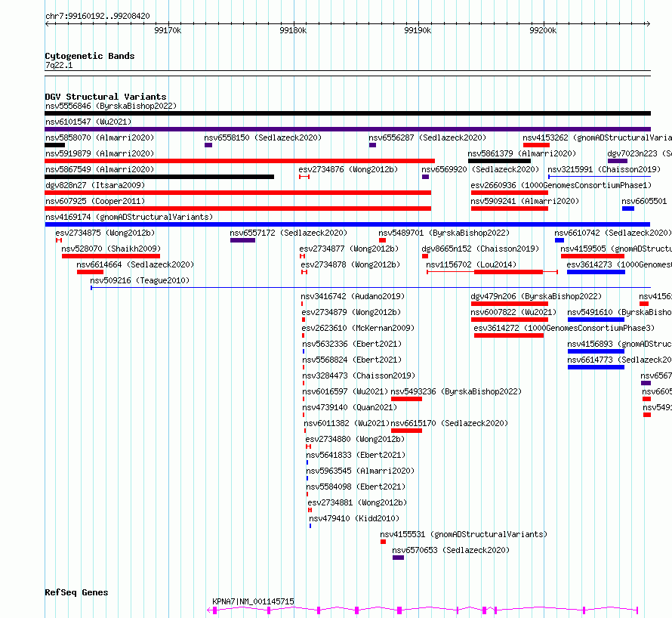The image size is (672, 618).
Task: Click nsv607925 (Cooper2011) label
Action: point(95,201)
